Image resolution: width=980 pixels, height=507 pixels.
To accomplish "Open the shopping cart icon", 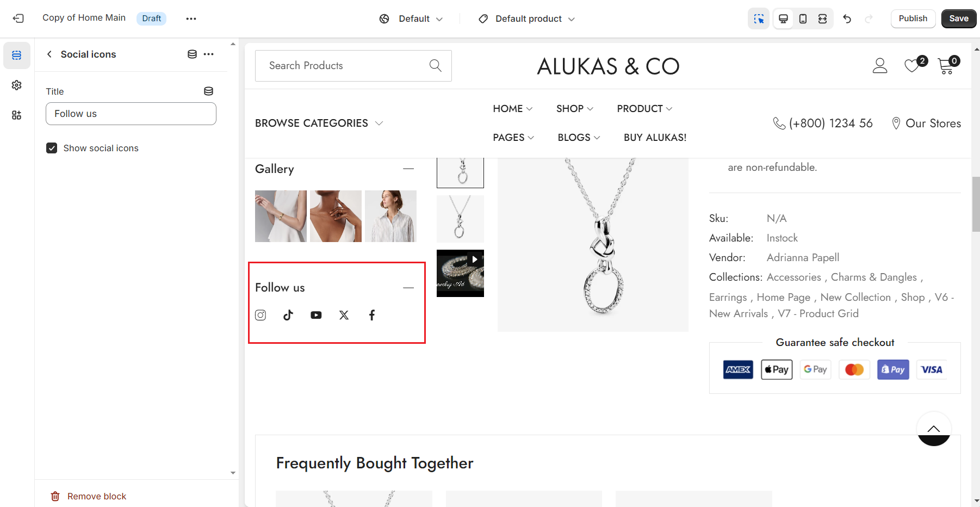I will point(946,66).
